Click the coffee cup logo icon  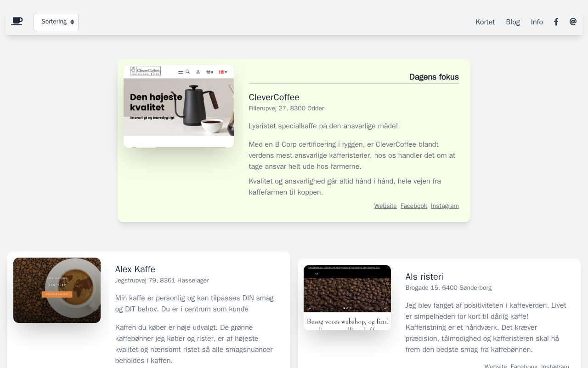(x=17, y=22)
